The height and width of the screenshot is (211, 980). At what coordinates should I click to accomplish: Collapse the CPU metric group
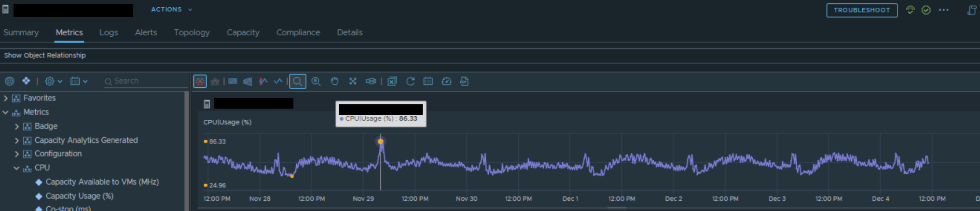pos(16,168)
